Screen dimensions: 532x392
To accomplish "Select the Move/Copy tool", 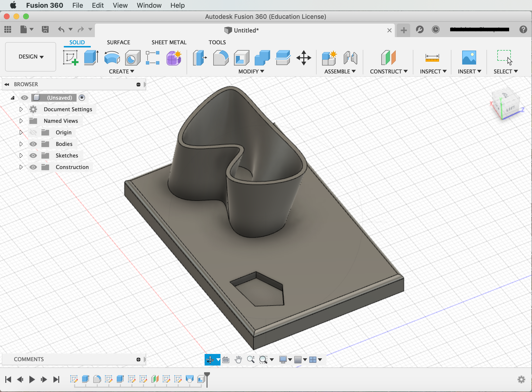I will click(x=304, y=58).
